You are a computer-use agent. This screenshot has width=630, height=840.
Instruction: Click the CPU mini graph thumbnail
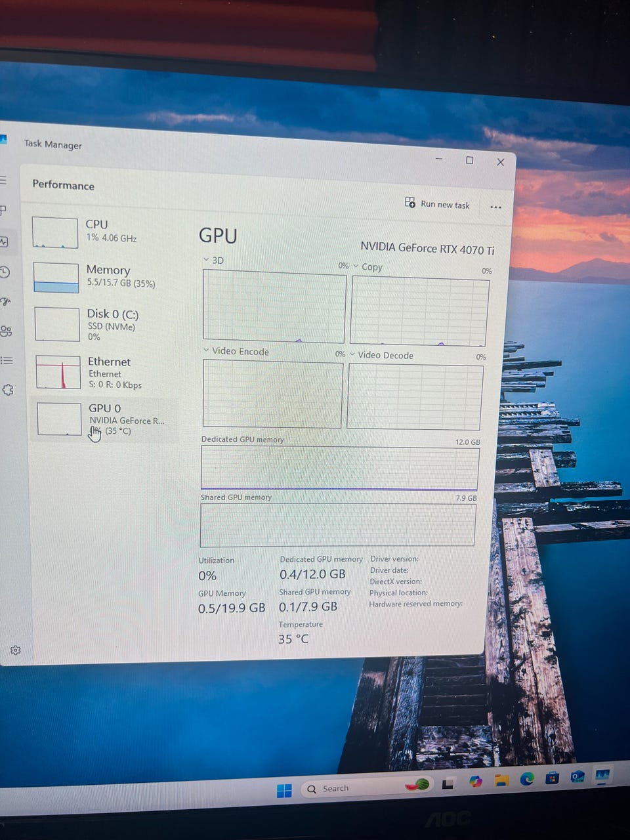pos(55,233)
